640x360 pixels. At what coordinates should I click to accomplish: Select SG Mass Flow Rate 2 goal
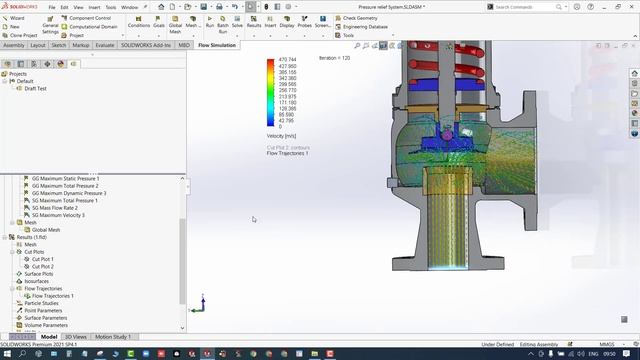point(55,208)
